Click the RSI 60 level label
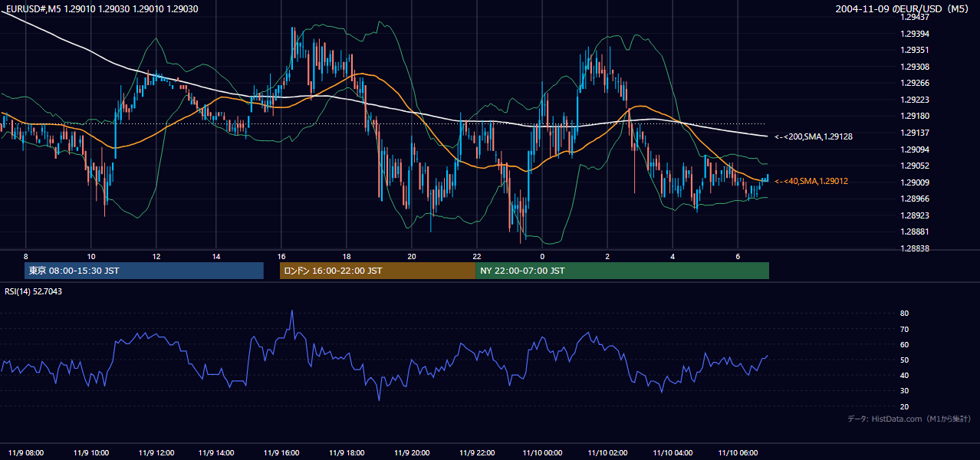The width and height of the screenshot is (980, 460). pos(904,344)
